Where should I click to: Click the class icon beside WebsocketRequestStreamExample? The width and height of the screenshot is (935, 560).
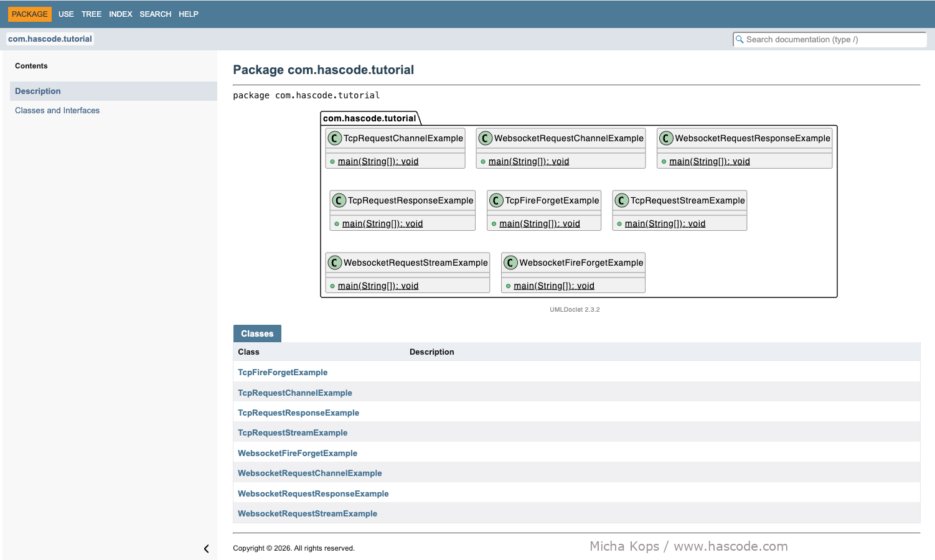[335, 263]
